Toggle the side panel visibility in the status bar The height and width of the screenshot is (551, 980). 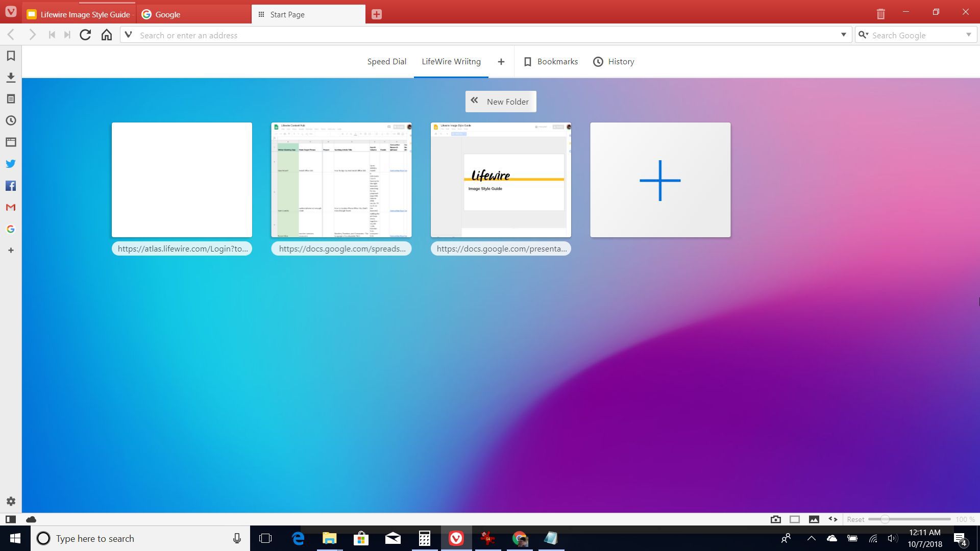coord(11,519)
